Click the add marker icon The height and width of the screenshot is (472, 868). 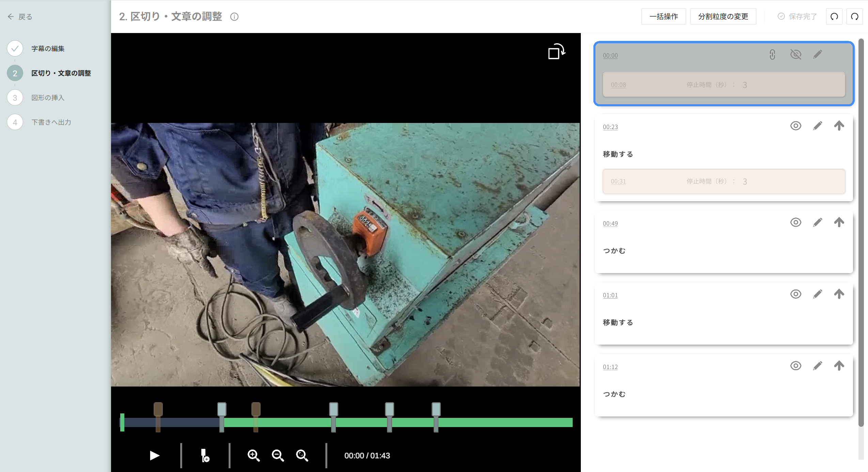click(205, 455)
